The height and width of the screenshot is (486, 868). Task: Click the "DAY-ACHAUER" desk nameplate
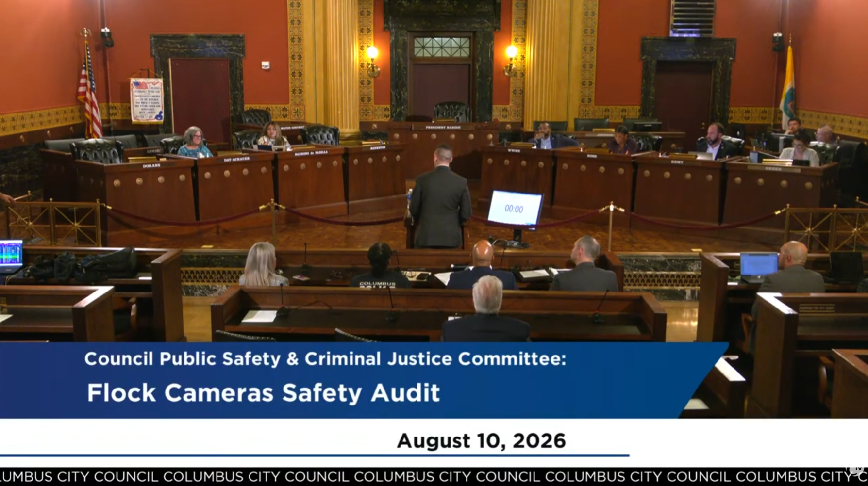[236, 159]
